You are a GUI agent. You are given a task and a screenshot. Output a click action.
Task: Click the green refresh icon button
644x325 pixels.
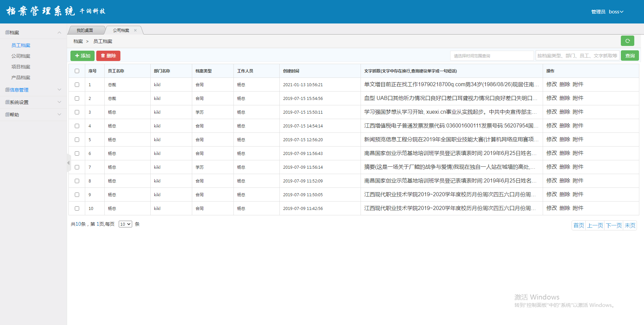click(x=627, y=41)
